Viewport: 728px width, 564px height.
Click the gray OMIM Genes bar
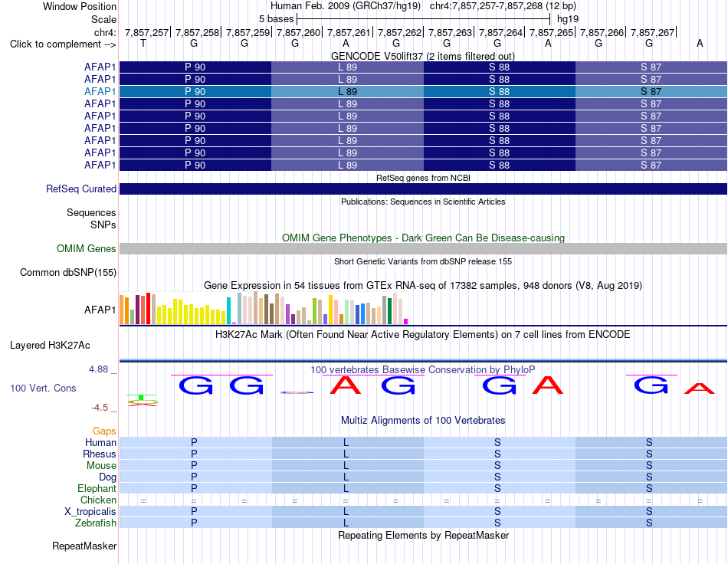coord(423,249)
